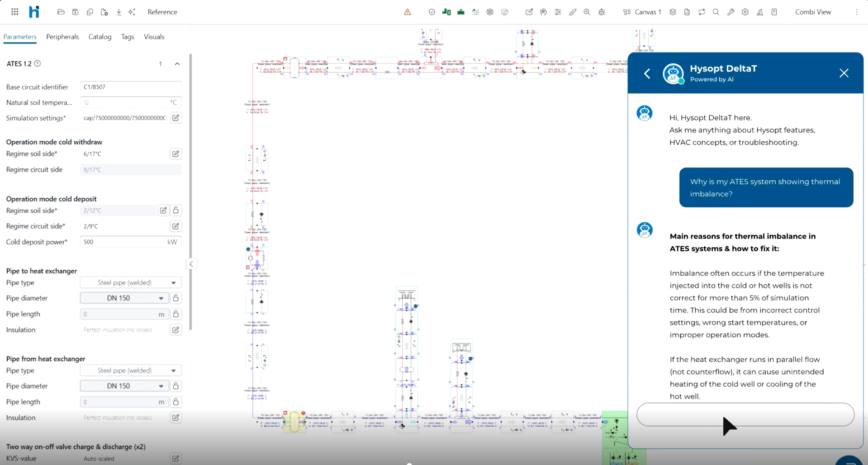868x465 pixels.
Task: Toggle lock for Pipe from heat exchanger length
Action: click(176, 402)
